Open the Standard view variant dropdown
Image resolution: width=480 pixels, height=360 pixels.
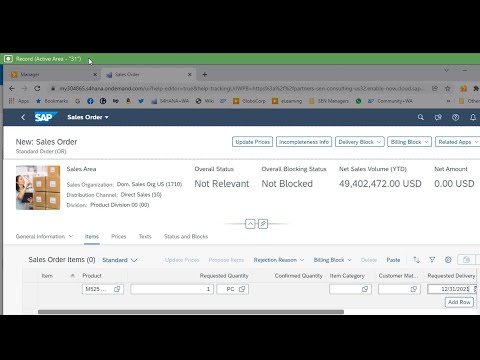(x=120, y=260)
